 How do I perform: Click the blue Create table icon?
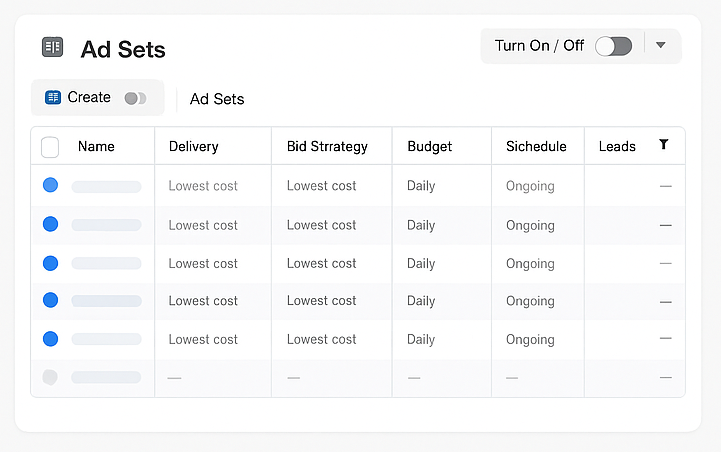(53, 98)
